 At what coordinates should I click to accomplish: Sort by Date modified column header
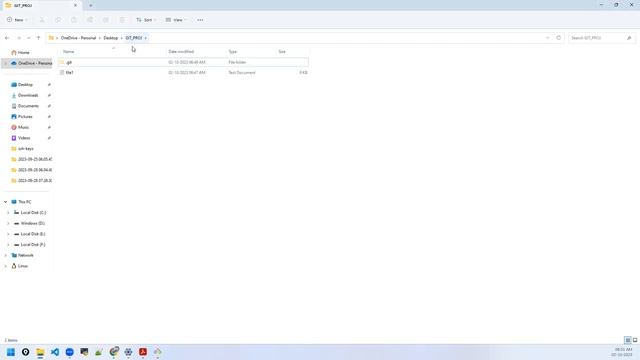click(x=181, y=52)
